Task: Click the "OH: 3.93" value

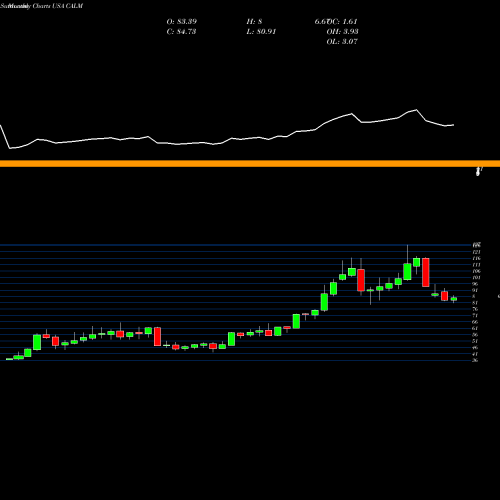Action: click(x=342, y=32)
